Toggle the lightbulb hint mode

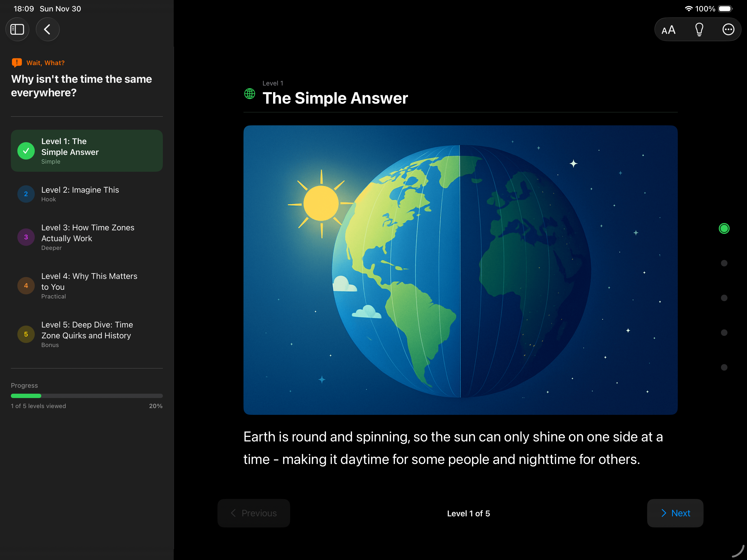698,29
